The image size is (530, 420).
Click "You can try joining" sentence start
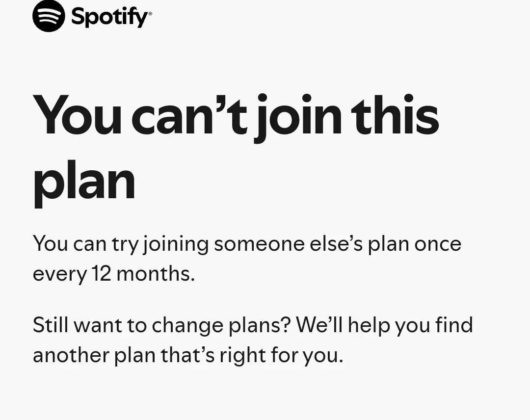point(121,244)
